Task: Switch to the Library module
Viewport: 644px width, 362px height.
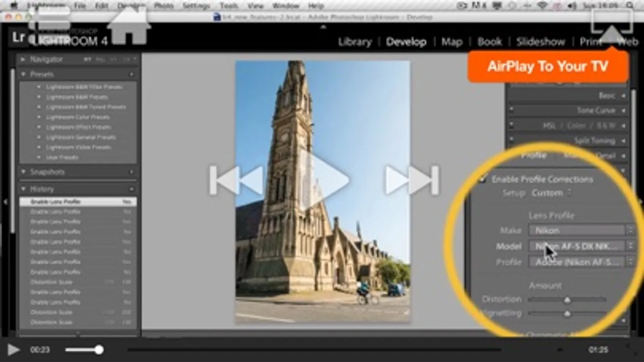Action: pos(355,42)
